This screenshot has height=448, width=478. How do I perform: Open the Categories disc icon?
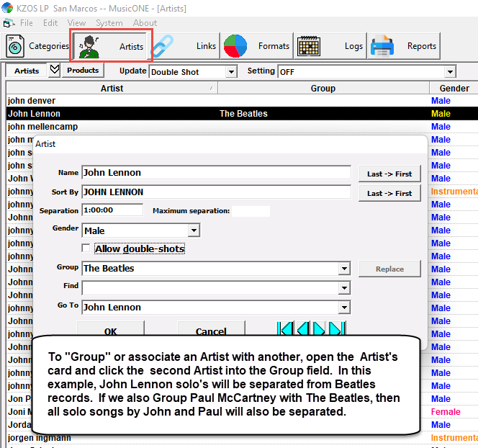(x=15, y=46)
